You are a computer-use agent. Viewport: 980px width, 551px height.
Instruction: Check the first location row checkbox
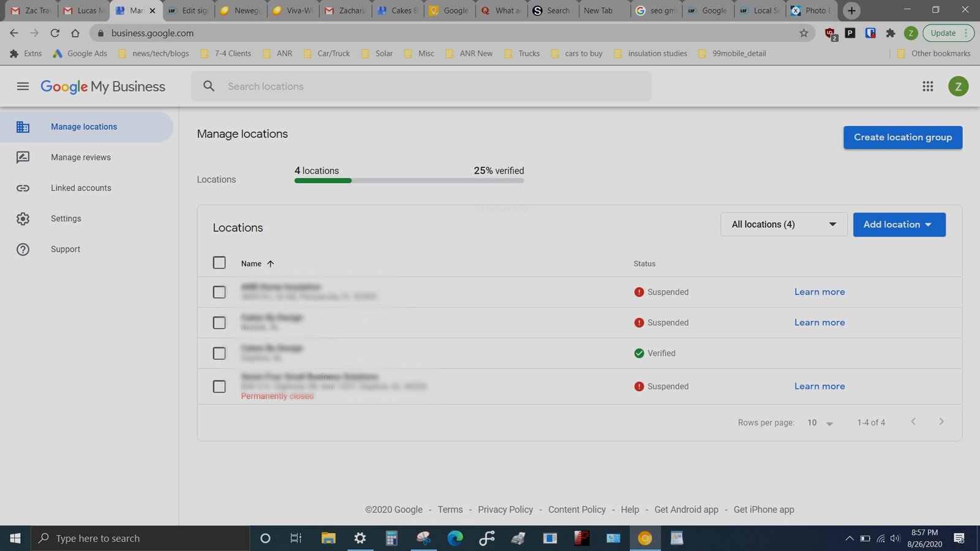(219, 292)
